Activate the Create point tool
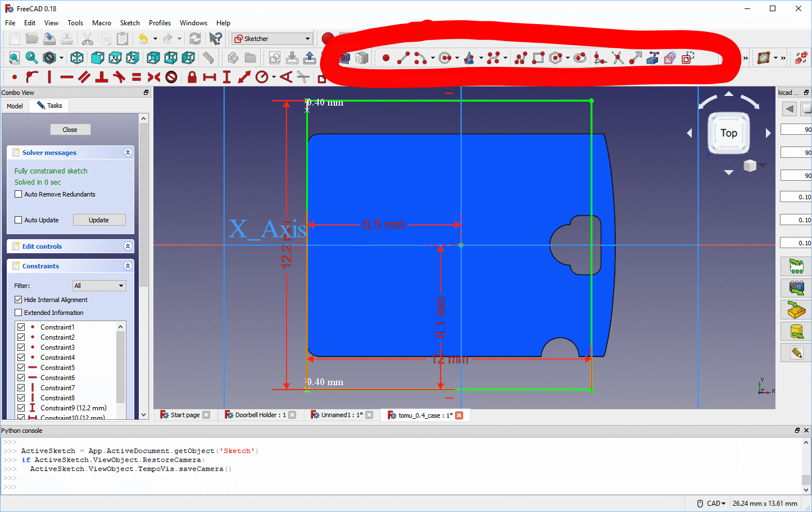The width and height of the screenshot is (812, 512). [x=385, y=58]
